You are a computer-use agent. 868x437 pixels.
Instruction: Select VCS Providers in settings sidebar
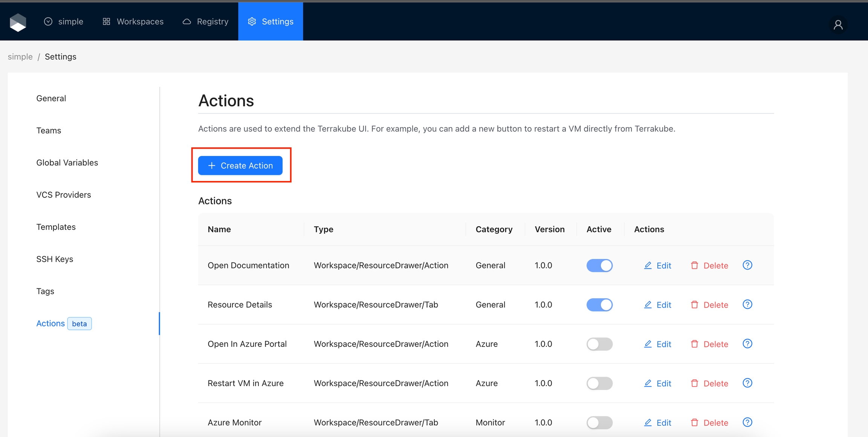[64, 195]
